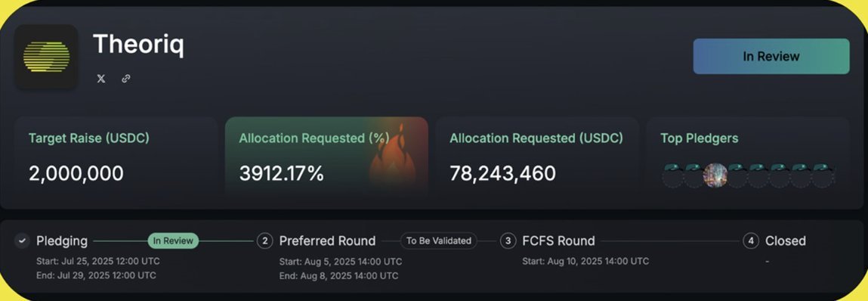The image size is (868, 301).
Task: Click the Theoriq project title
Action: [x=138, y=45]
